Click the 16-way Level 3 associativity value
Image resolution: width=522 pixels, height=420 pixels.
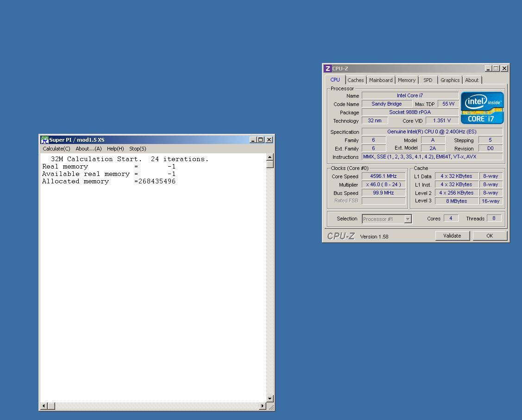491,201
